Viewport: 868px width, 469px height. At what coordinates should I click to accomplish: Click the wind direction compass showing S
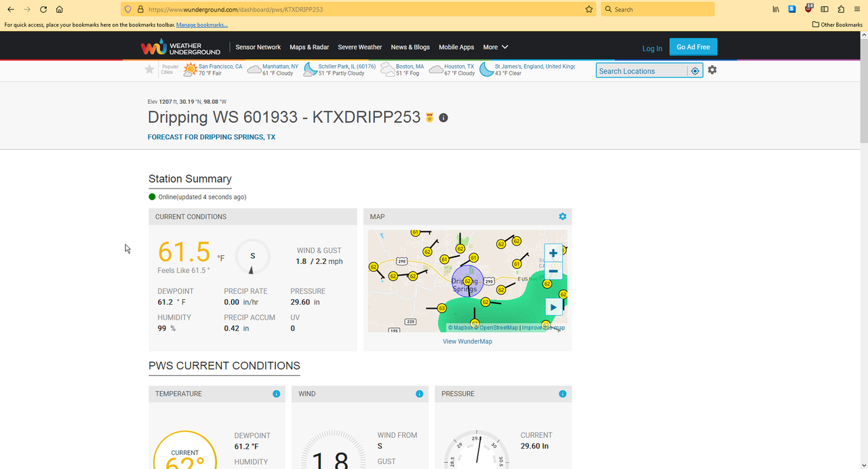point(253,256)
